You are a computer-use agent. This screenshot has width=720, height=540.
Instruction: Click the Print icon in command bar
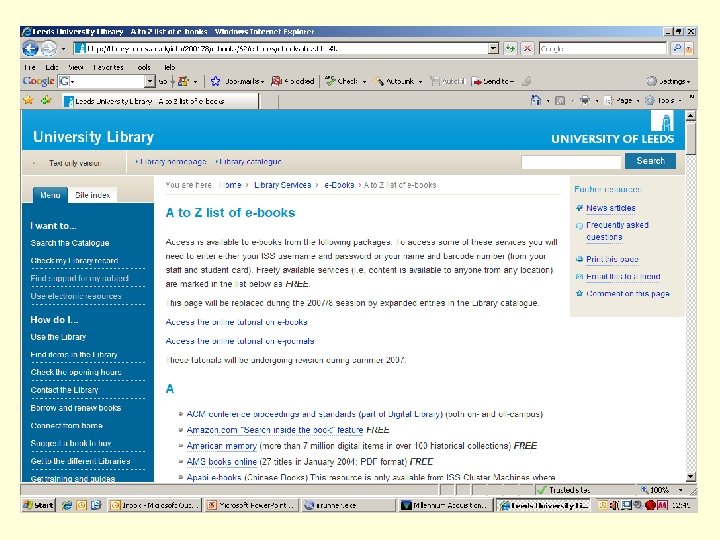(585, 100)
